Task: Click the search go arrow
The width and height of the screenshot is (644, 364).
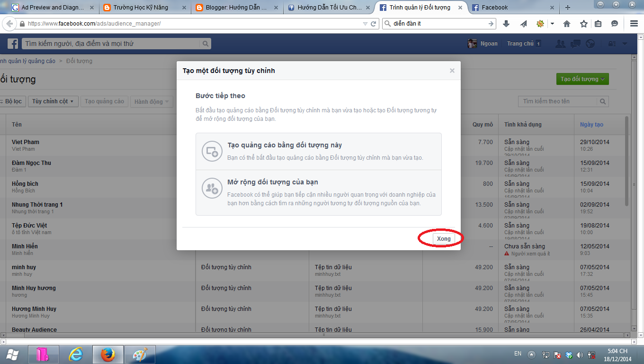Action: point(491,24)
